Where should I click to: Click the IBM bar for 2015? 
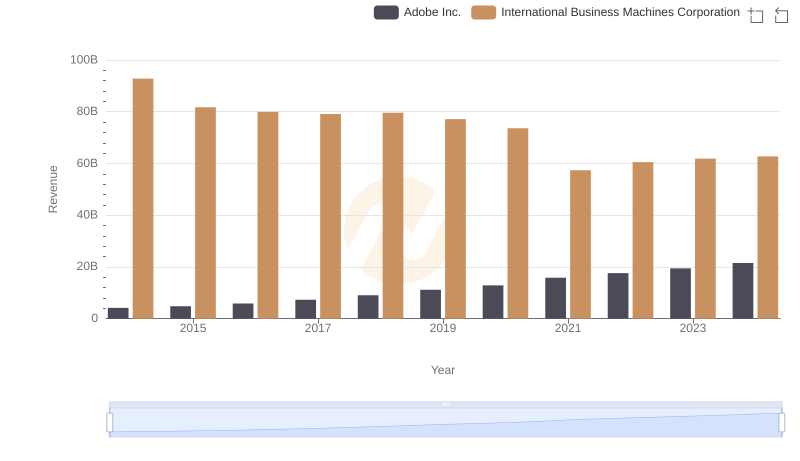pos(205,213)
